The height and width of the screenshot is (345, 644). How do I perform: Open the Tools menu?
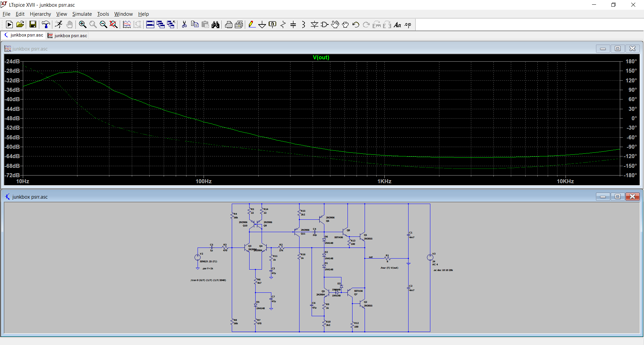(x=103, y=14)
